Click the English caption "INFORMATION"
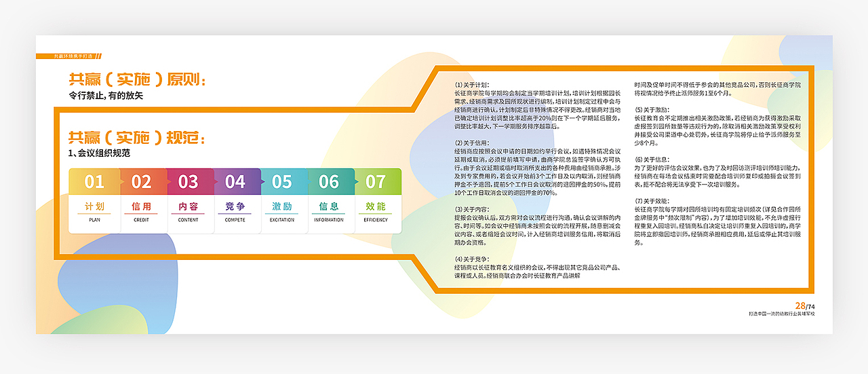This screenshot has height=374, width=868. (329, 220)
